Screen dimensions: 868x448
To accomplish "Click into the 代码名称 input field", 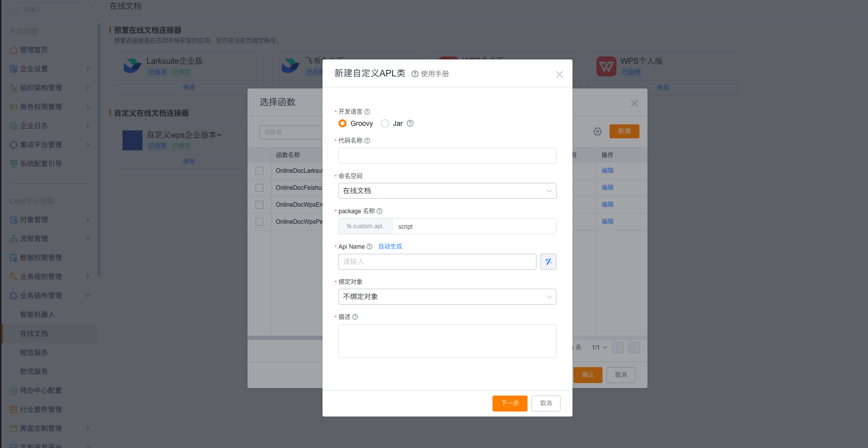I will pos(447,156).
